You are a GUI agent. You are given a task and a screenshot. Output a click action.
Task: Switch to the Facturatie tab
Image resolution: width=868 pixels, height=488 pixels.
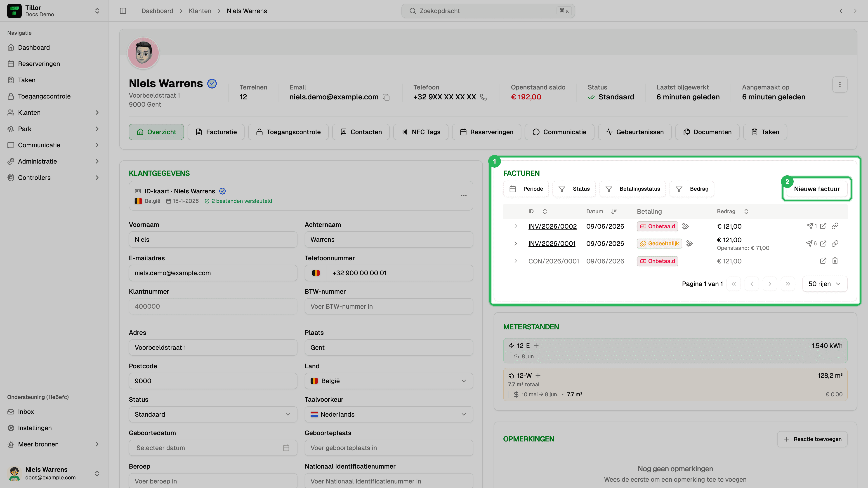click(216, 132)
